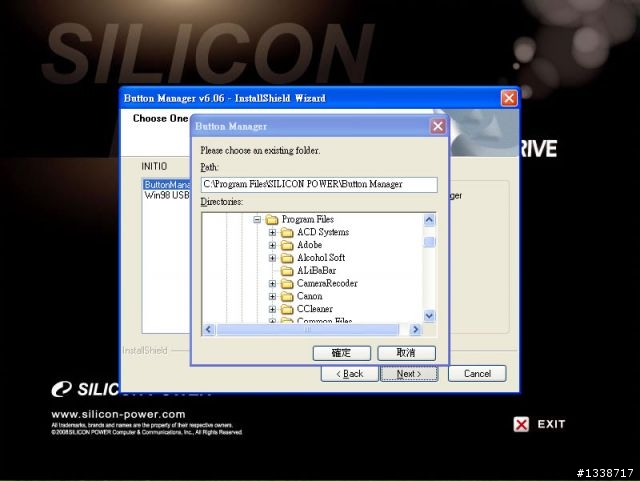Close the Button Manager folder dialog

click(x=438, y=126)
